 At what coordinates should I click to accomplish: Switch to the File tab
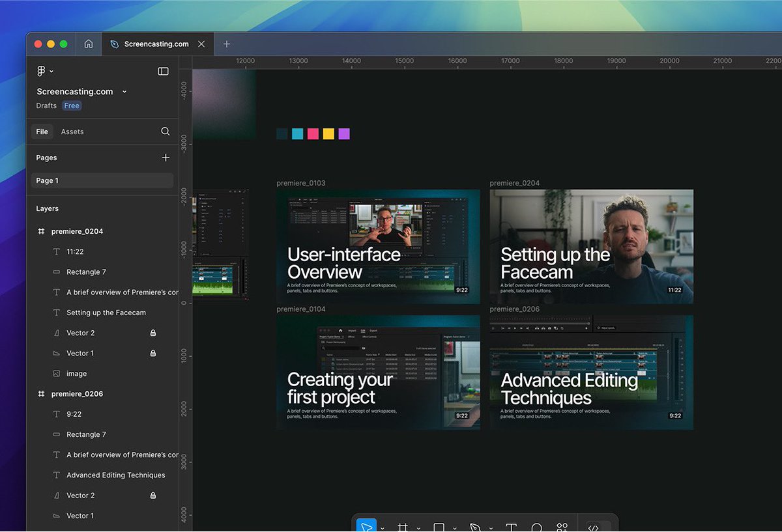coord(42,132)
